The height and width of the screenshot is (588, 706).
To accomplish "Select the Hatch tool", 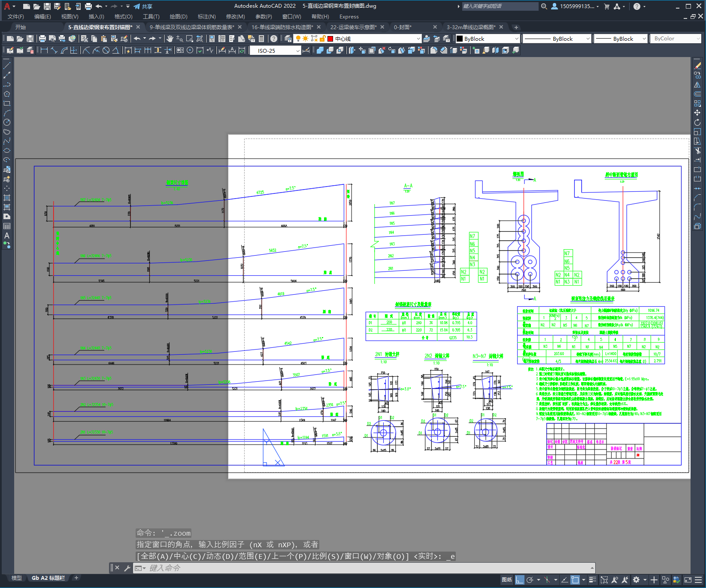I will [7, 198].
